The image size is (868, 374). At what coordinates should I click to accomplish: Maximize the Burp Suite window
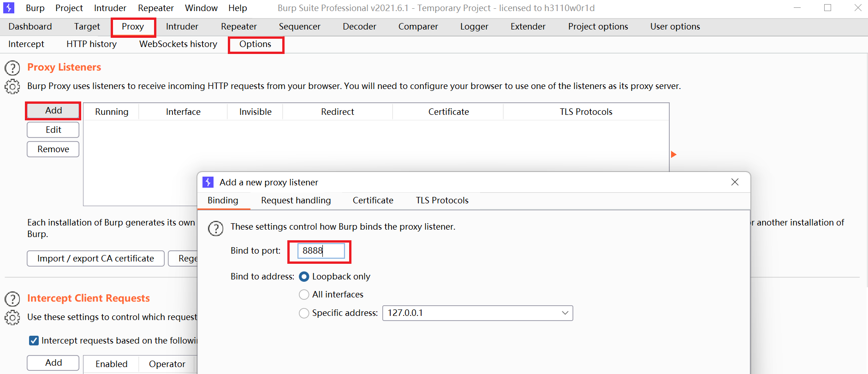pos(827,8)
